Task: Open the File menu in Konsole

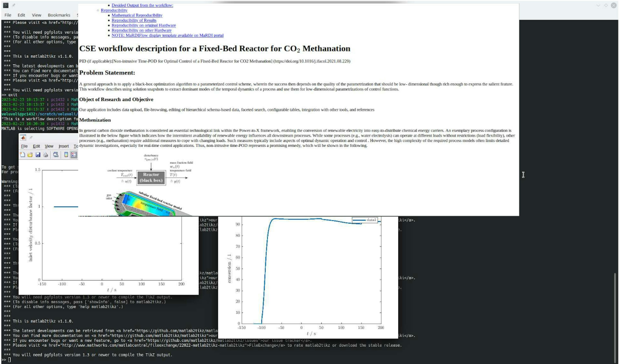Action: [8, 15]
